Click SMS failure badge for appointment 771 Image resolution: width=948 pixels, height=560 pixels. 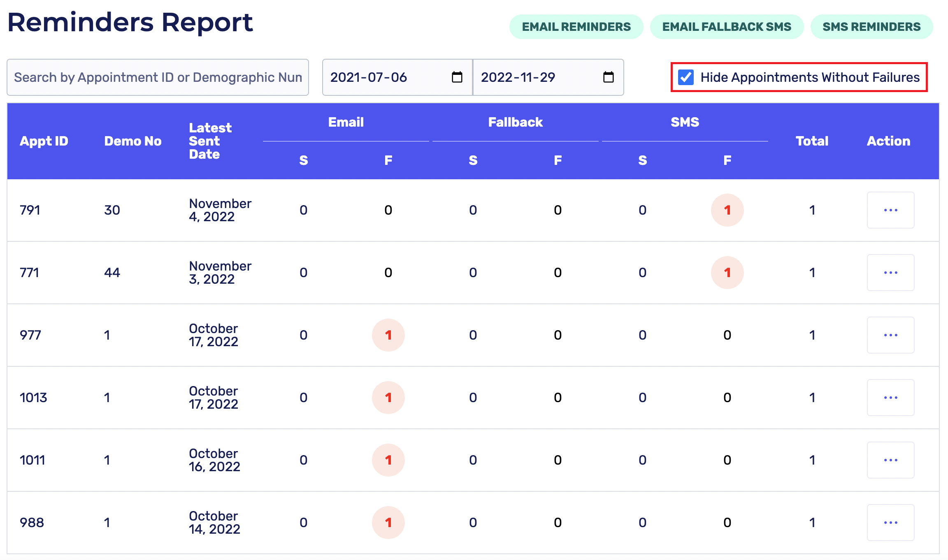727,273
